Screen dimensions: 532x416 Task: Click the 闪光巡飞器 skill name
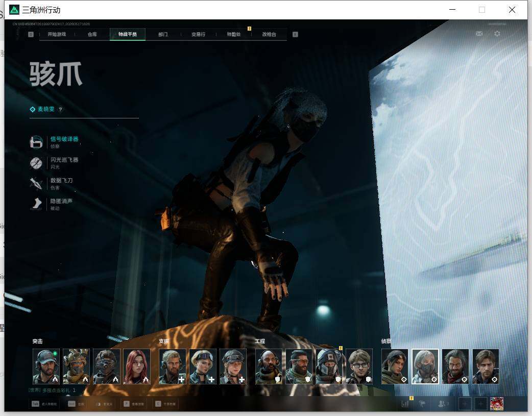pos(64,160)
